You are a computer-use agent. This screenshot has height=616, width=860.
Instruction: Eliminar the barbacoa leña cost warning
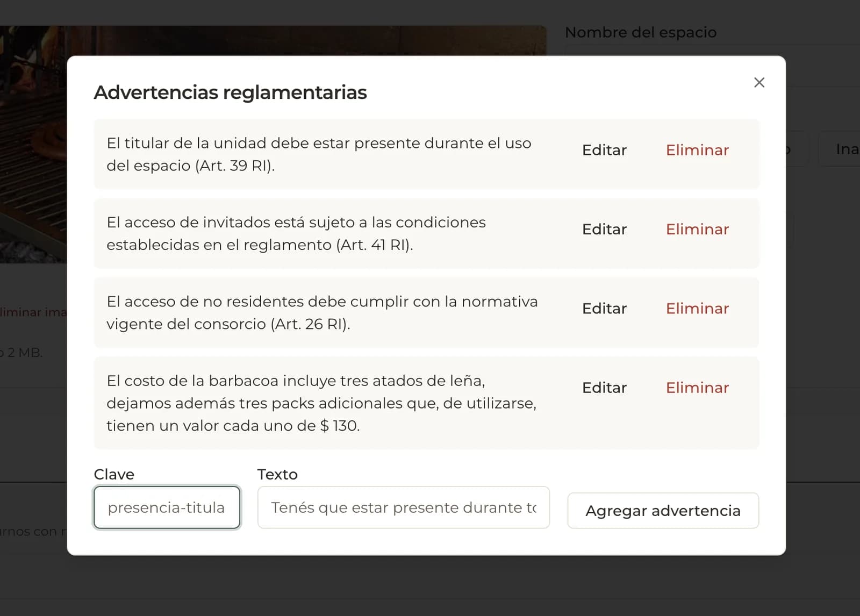697,388
